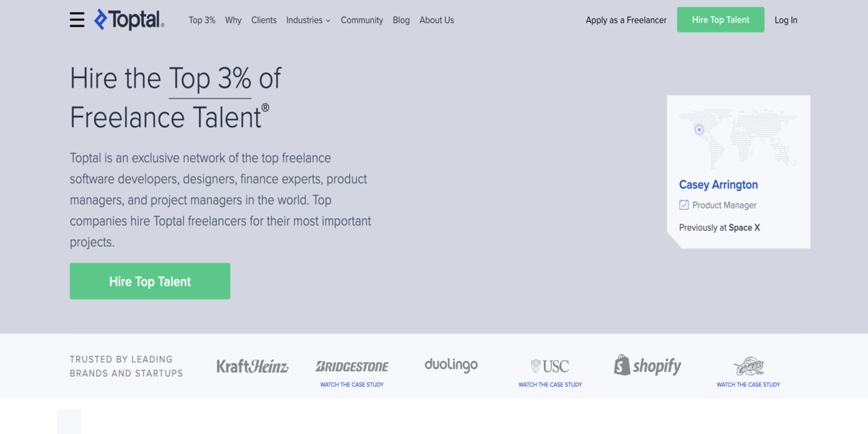Click the USC logo
Image resolution: width=868 pixels, height=434 pixels.
(x=550, y=366)
